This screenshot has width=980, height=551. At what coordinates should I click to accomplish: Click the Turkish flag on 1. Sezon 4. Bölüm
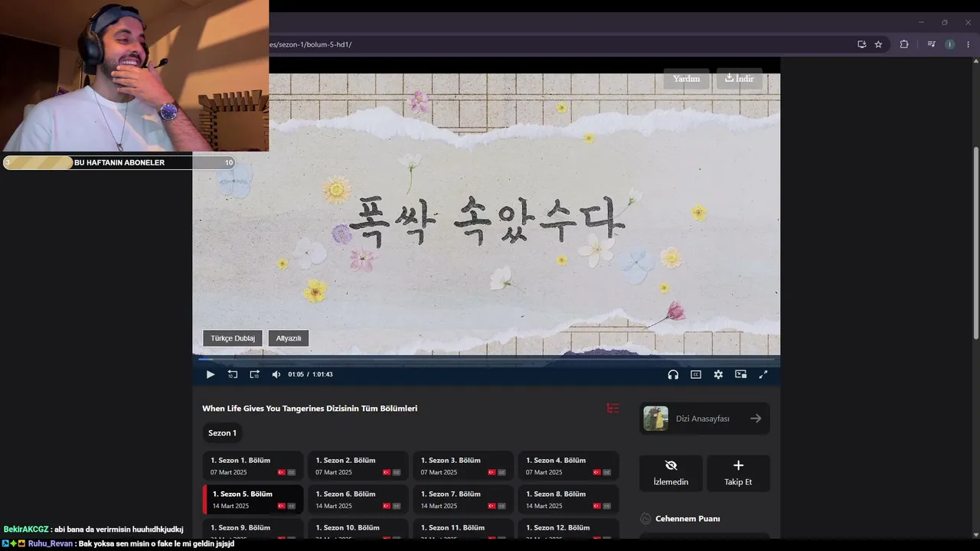(x=596, y=473)
